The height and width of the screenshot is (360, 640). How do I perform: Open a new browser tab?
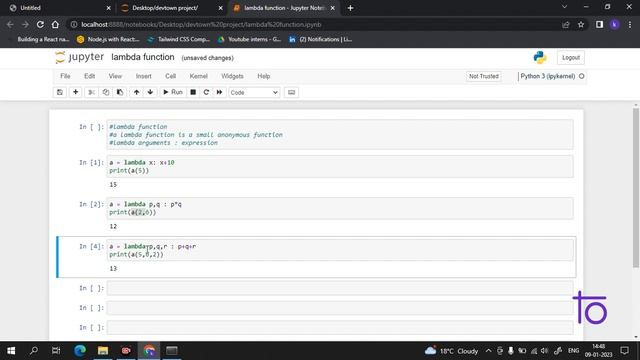tap(350, 8)
